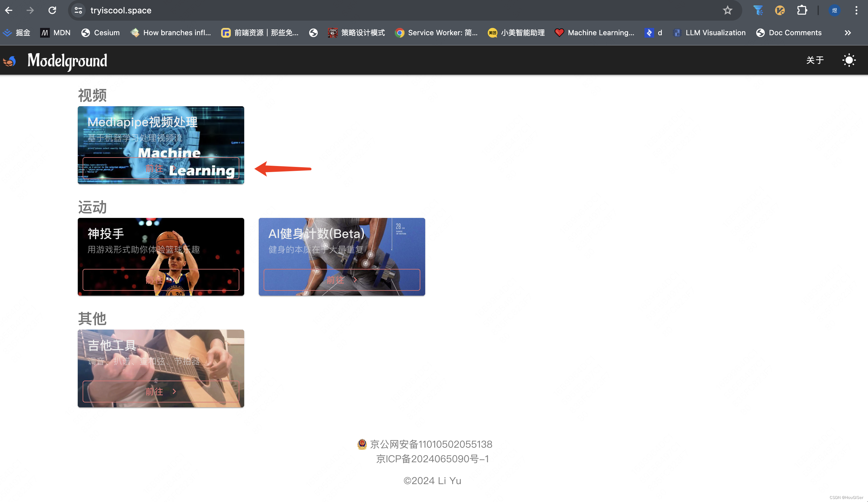Click the browser back arrow

click(x=9, y=10)
